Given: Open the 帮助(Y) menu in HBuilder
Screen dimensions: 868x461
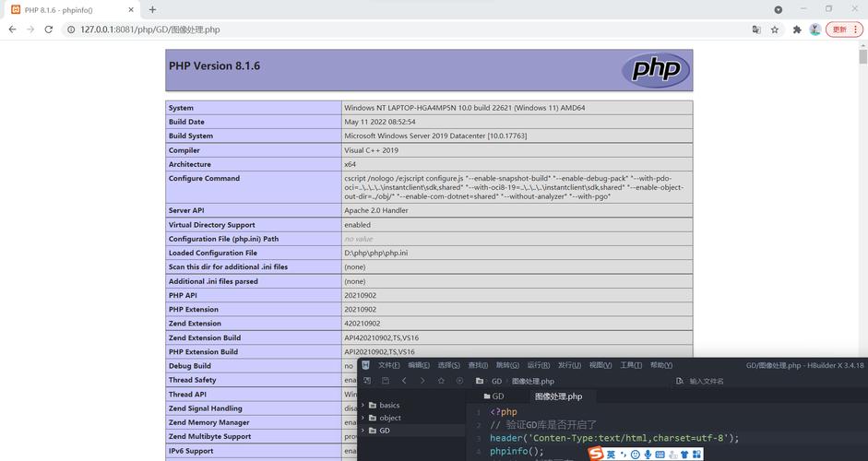Looking at the screenshot, I should point(661,365).
